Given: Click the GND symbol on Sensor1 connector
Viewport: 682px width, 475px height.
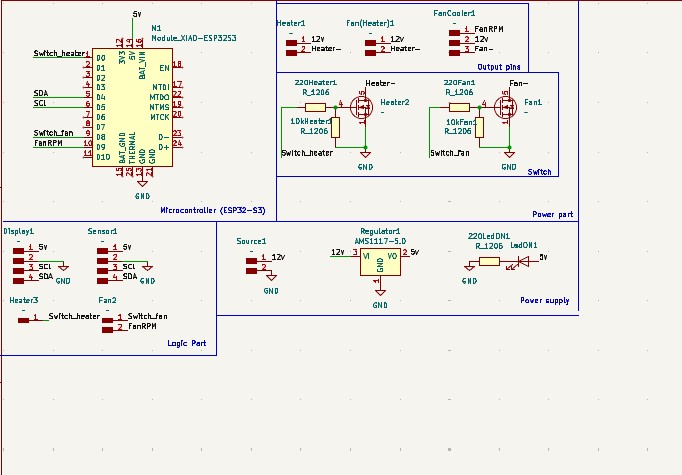Looking at the screenshot, I should [147, 268].
